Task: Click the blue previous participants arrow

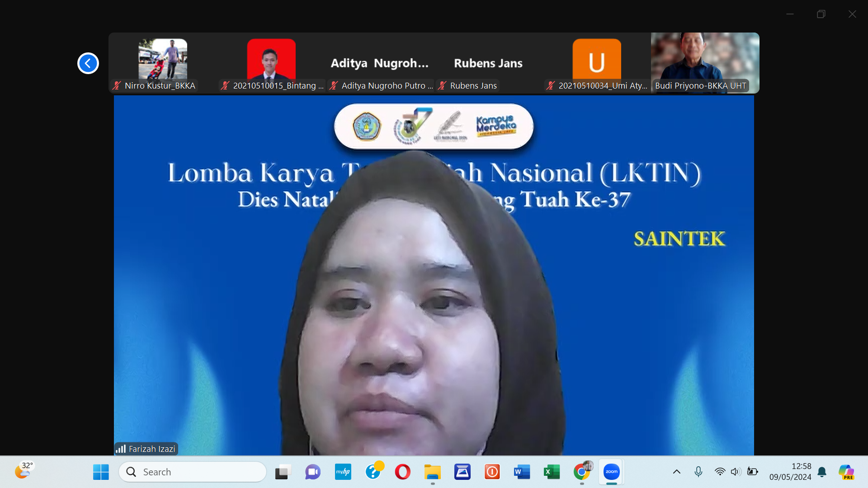Action: point(88,63)
